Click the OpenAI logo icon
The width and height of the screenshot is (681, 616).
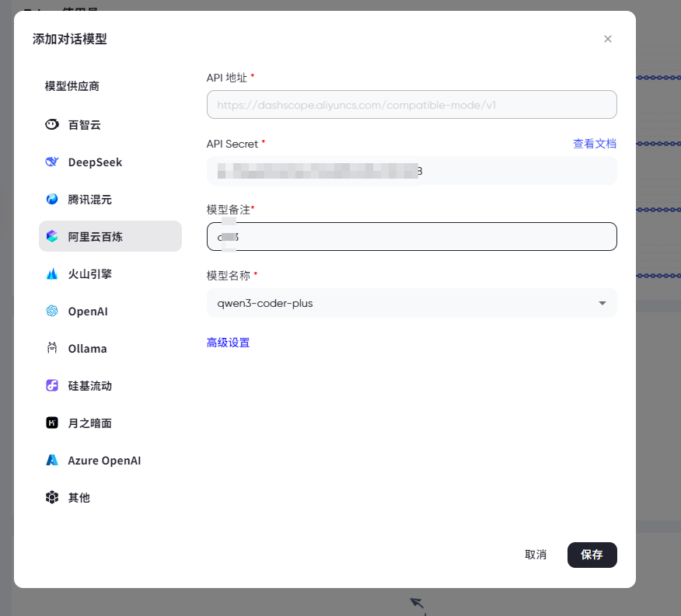(x=51, y=311)
